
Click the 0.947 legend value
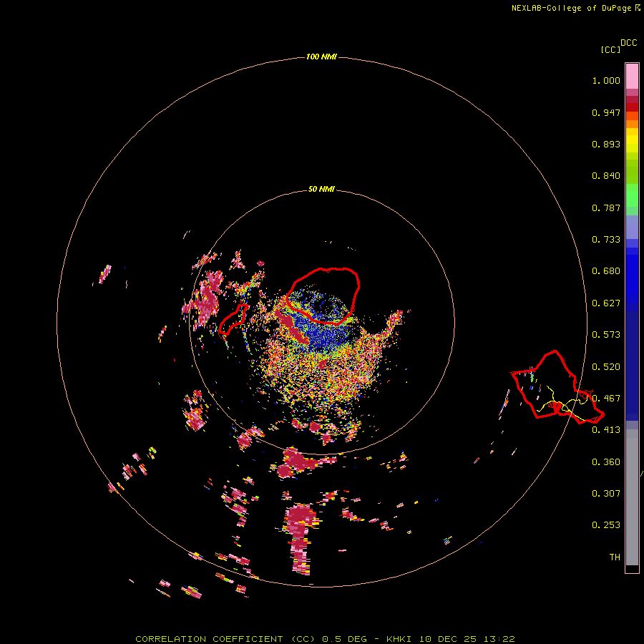click(x=606, y=112)
